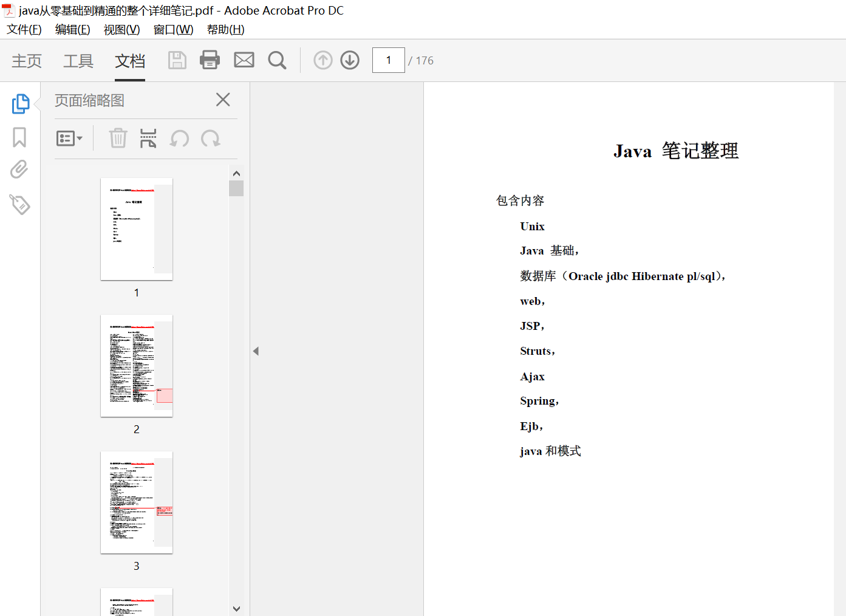Send file by email envelope icon
846x616 pixels.
[244, 60]
